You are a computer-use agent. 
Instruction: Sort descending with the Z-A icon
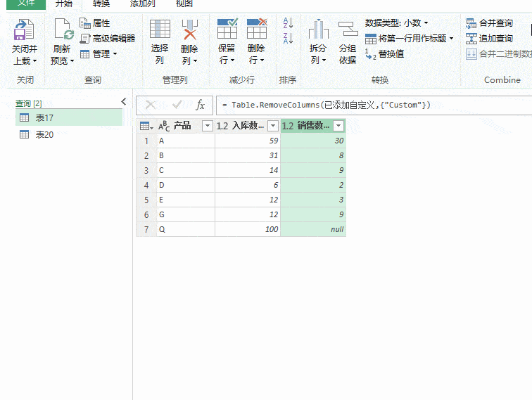288,38
